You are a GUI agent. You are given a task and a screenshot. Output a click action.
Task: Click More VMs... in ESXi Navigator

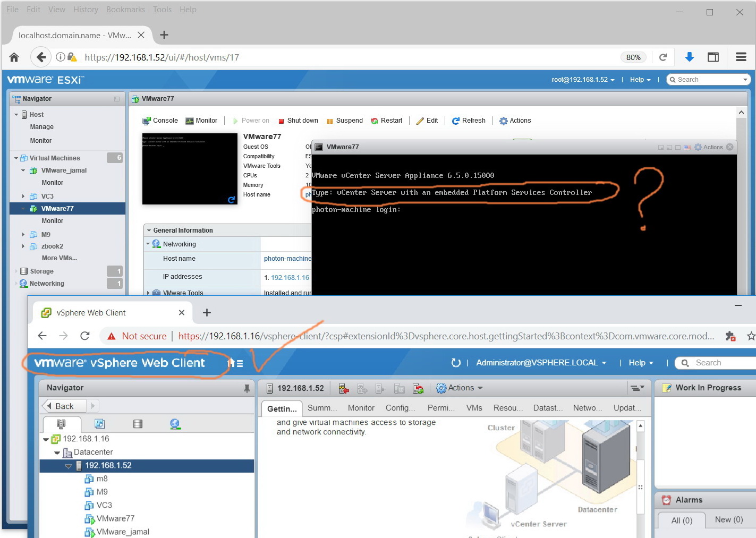click(x=60, y=258)
